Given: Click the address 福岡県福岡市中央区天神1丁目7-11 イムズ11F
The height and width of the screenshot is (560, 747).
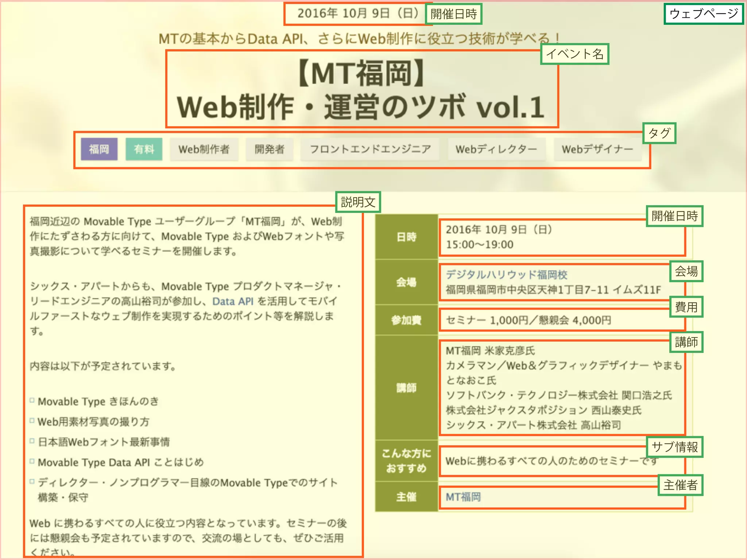Looking at the screenshot, I should (553, 290).
